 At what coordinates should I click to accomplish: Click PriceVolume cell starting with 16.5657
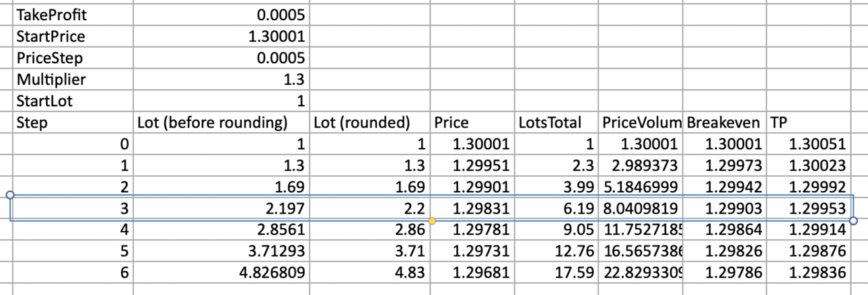[x=641, y=251]
